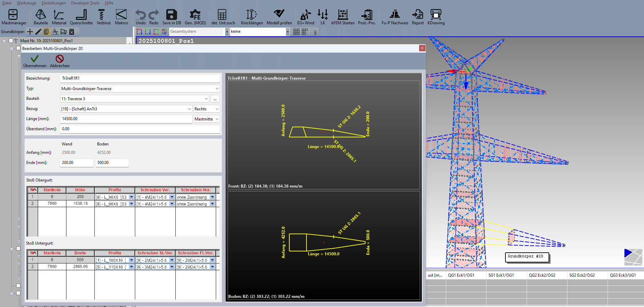This screenshot has height=307, width=644.
Task: Collapse the Mast Nr. 10 tree node
Action: click(4, 41)
